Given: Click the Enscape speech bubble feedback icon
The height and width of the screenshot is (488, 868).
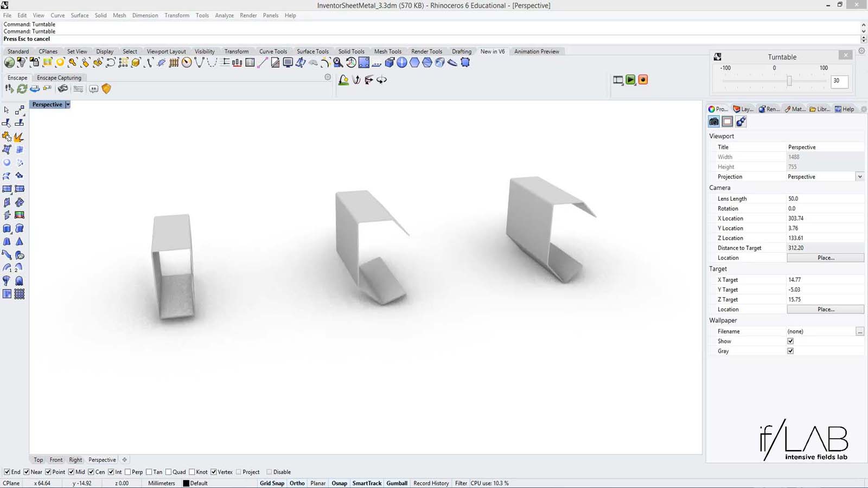Looking at the screenshot, I should (x=93, y=88).
